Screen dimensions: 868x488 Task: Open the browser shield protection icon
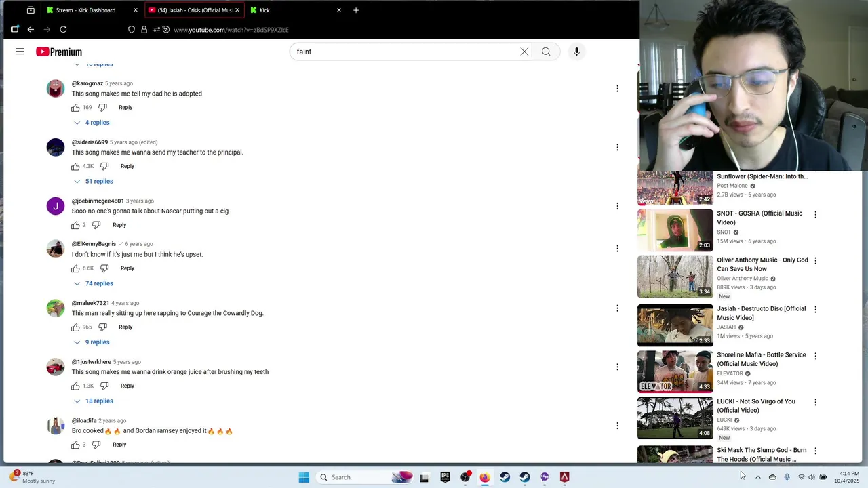pyautogui.click(x=132, y=30)
